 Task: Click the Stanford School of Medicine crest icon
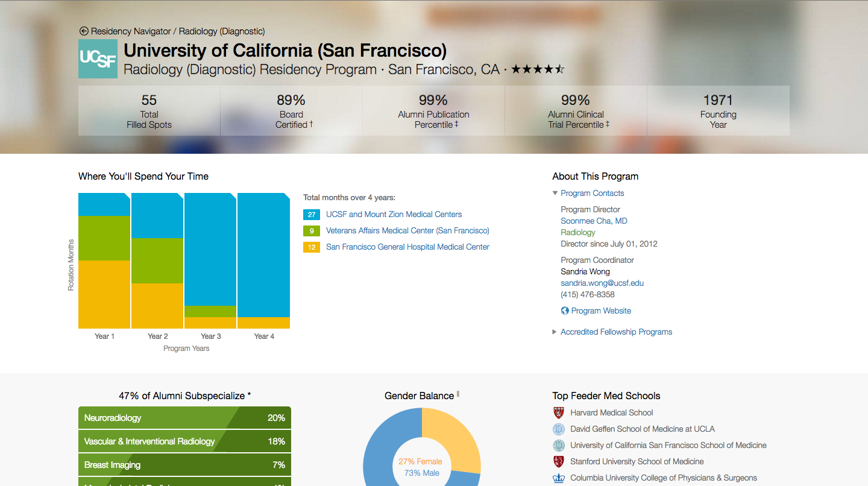coord(558,461)
